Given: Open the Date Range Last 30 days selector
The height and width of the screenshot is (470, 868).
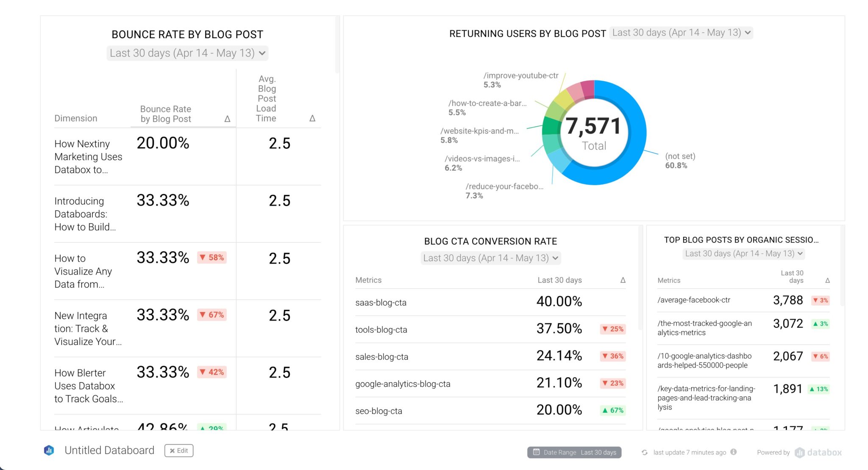Looking at the screenshot, I should coord(574,452).
